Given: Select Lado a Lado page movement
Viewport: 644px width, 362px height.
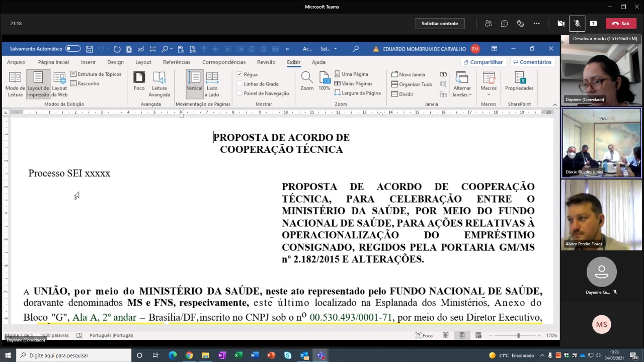Looking at the screenshot, I should (212, 84).
